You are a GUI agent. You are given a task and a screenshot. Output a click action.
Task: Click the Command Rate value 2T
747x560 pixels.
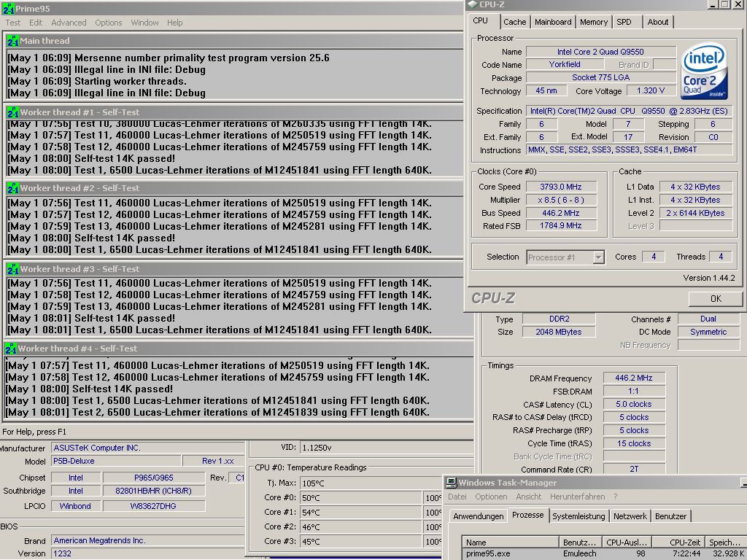coord(634,469)
